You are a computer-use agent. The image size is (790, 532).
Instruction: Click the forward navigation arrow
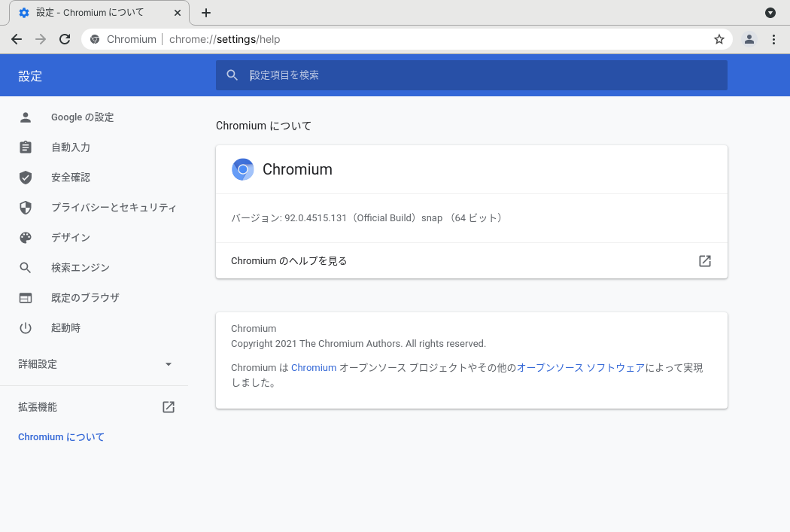(x=41, y=39)
